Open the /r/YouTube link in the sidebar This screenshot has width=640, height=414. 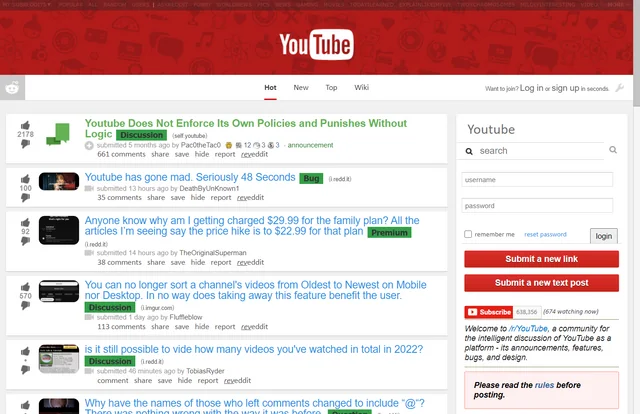pyautogui.click(x=528, y=329)
